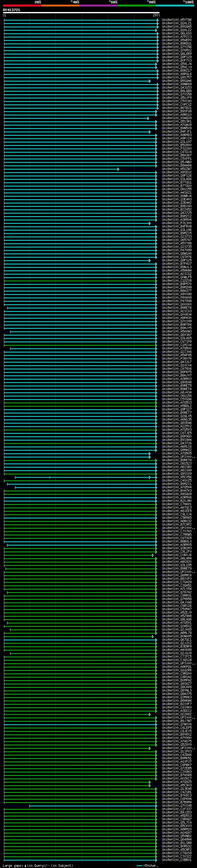
Task: Select UniRef100_B6TBZ1 label
Action: pos(177,108)
